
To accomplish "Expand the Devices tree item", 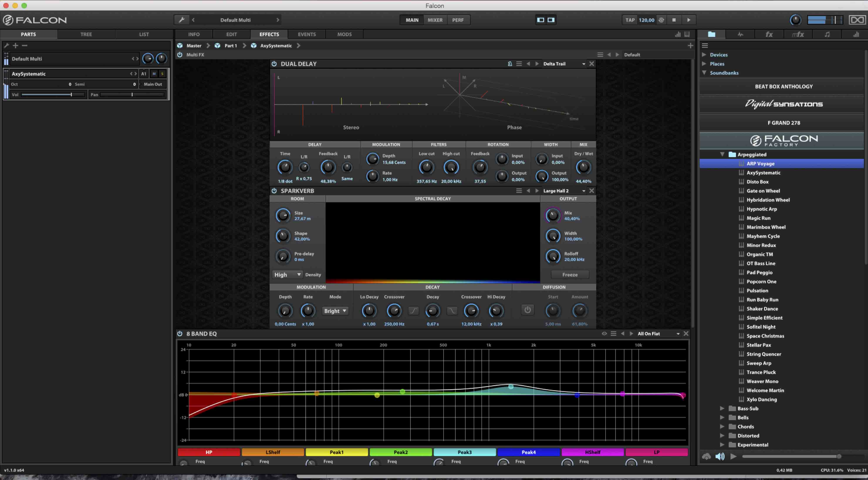I will click(x=704, y=55).
